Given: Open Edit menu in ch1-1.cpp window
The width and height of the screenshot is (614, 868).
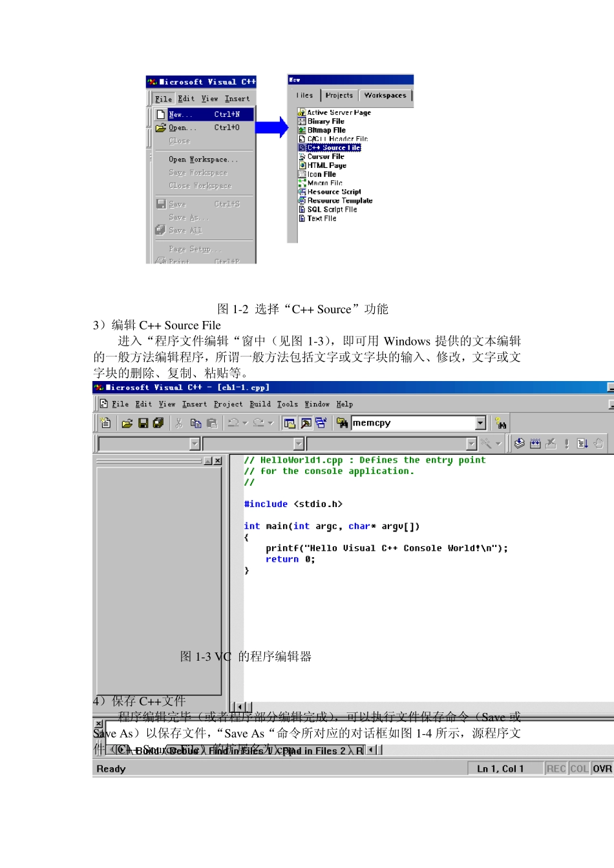Looking at the screenshot, I should click(x=143, y=404).
